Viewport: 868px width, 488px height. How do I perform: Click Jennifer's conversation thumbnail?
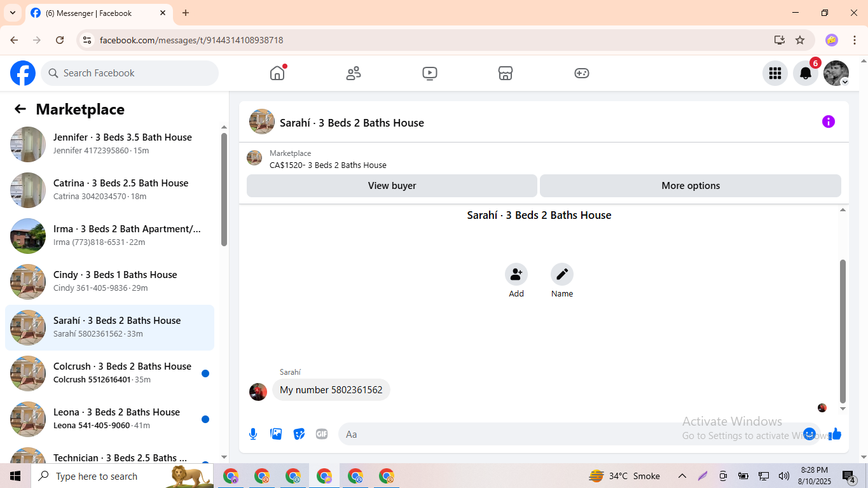point(28,144)
